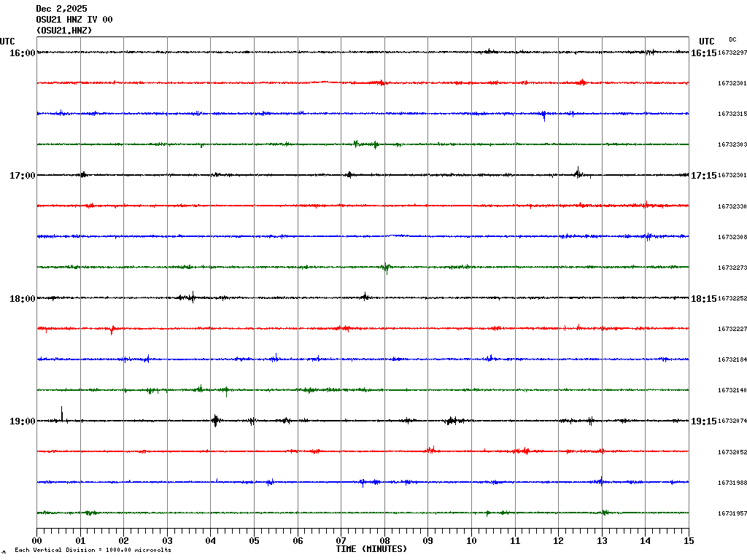Click the vertical division microvolts scale note
The image size is (747, 560).
pyautogui.click(x=93, y=550)
